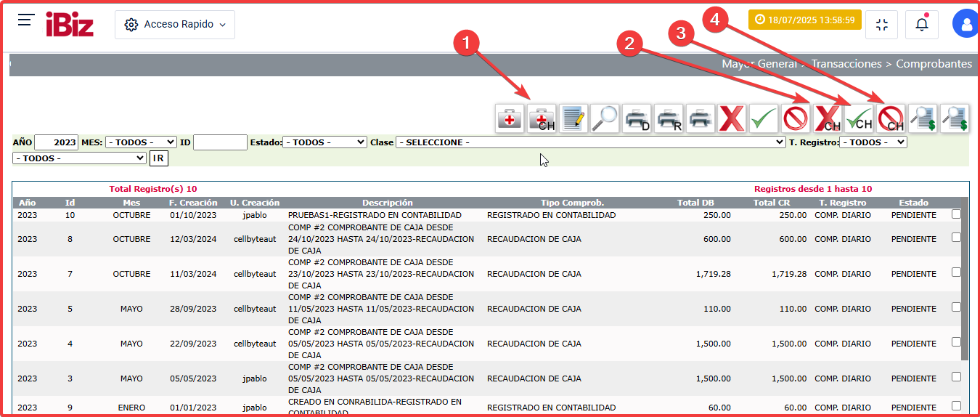Open the Estado dropdown
Image resolution: width=980 pixels, height=417 pixels.
pos(324,142)
